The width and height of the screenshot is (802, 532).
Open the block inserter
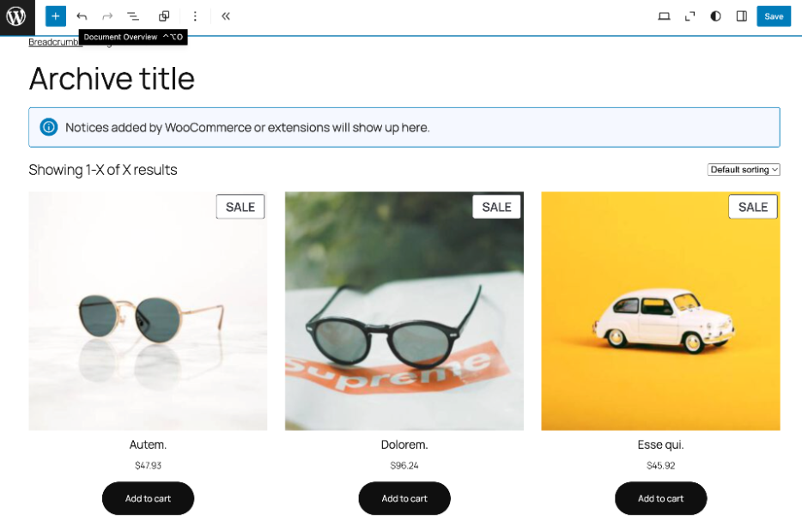(x=55, y=15)
